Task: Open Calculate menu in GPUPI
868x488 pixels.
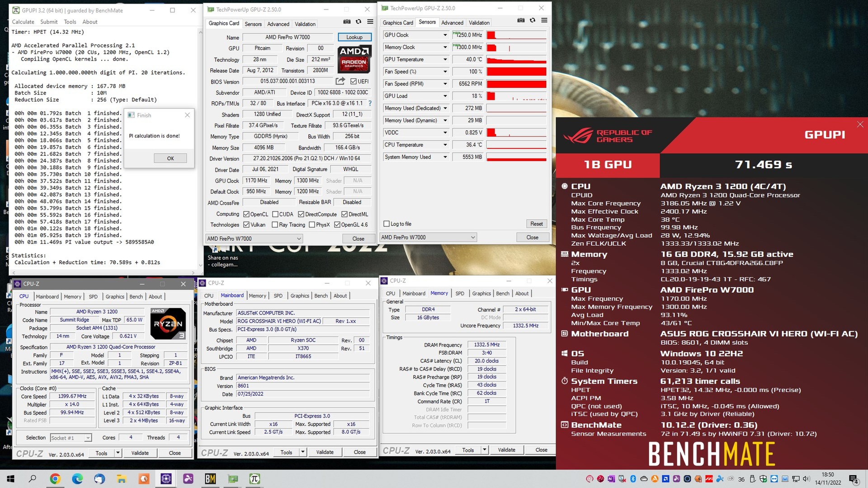Action: [23, 22]
